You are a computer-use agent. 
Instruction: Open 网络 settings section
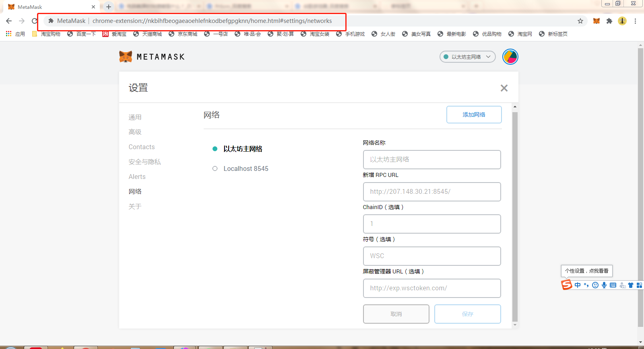point(135,191)
